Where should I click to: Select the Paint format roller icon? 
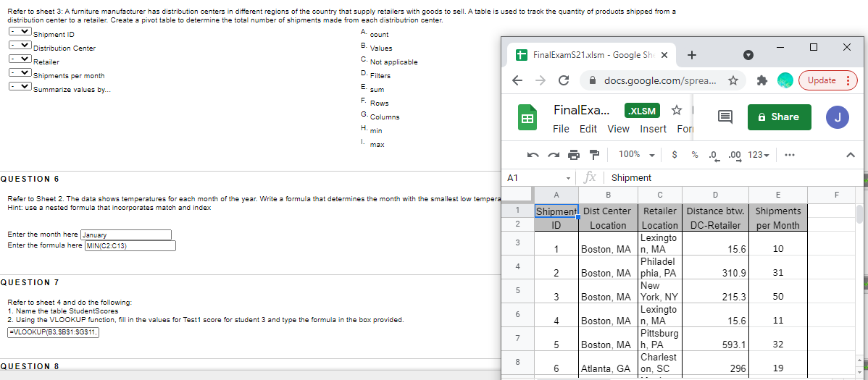pos(594,155)
